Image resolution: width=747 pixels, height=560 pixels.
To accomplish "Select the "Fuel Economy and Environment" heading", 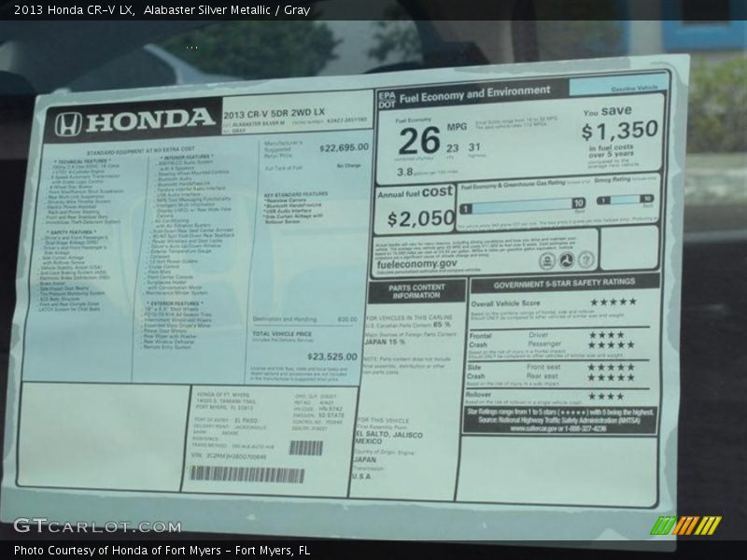I will 474,94.
